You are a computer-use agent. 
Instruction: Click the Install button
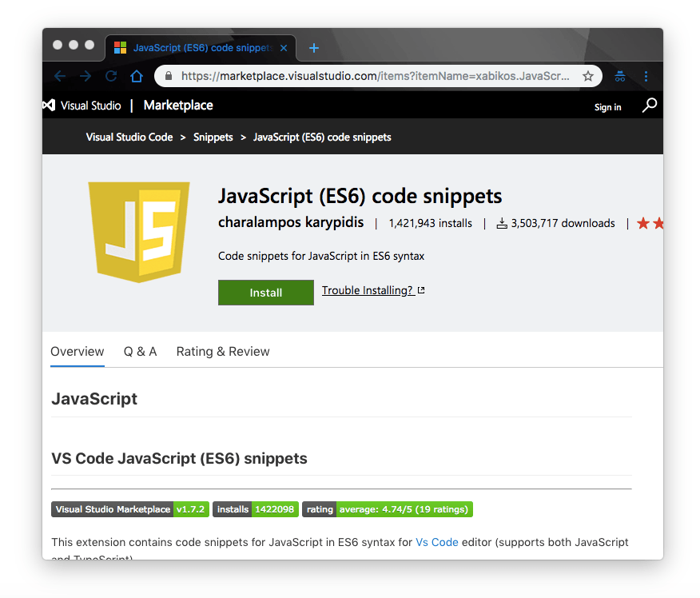[265, 293]
